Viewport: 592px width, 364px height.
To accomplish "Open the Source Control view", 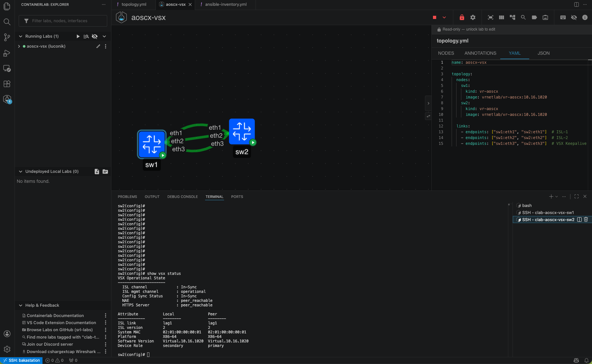I will pyautogui.click(x=7, y=37).
